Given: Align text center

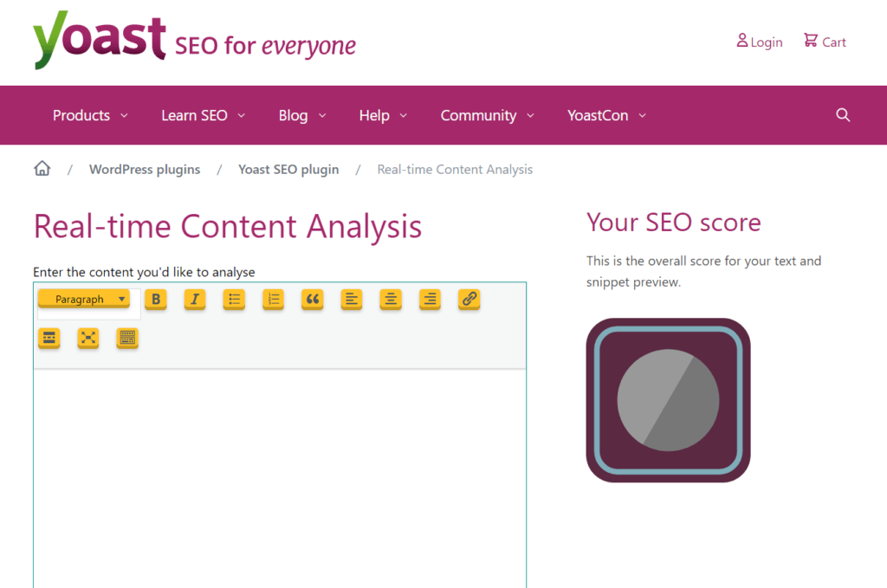Looking at the screenshot, I should click(391, 299).
